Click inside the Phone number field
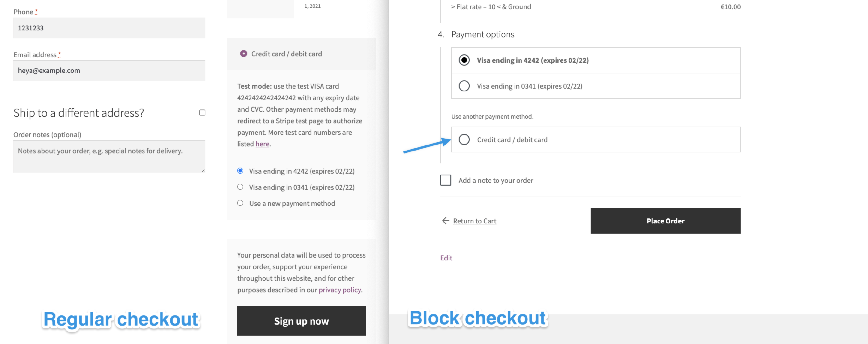The height and width of the screenshot is (344, 868). tap(109, 28)
